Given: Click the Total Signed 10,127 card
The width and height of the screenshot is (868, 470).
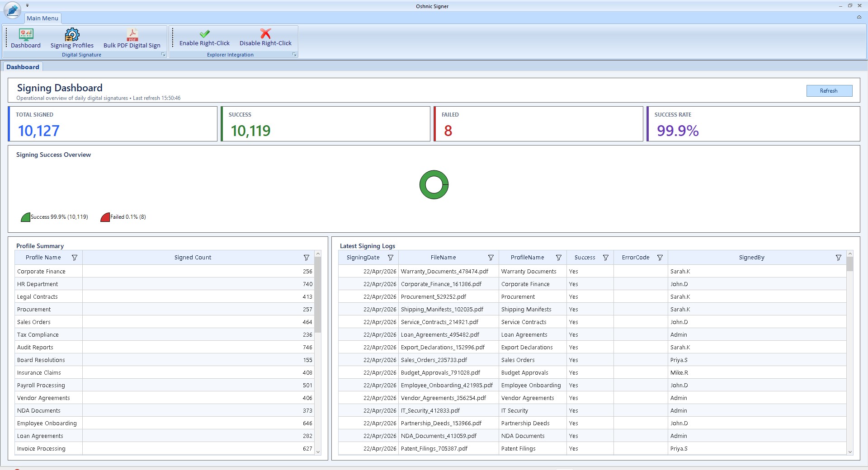Looking at the screenshot, I should [x=113, y=124].
